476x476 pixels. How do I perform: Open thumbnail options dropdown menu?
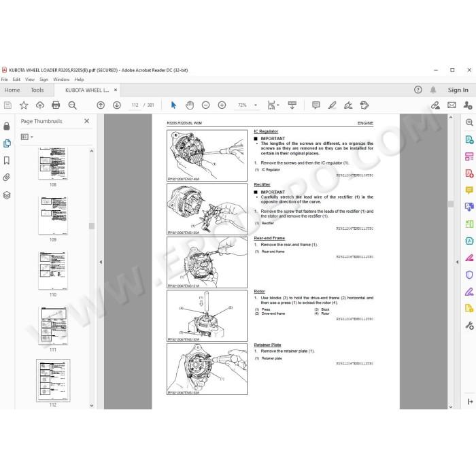[27, 137]
